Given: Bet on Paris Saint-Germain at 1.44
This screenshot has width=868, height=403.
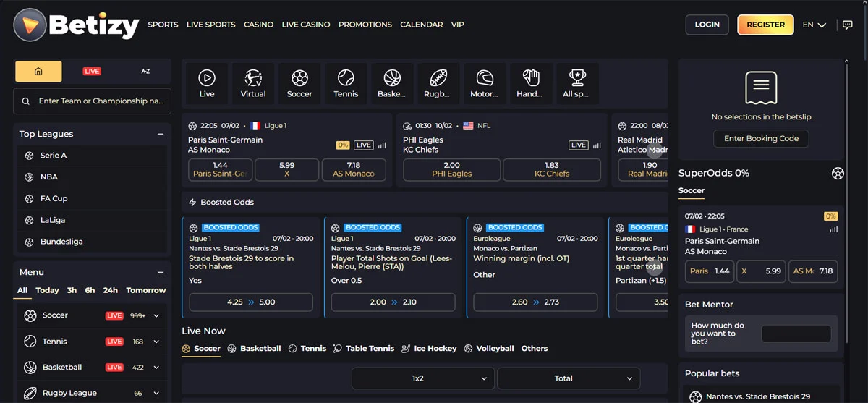Looking at the screenshot, I should (x=221, y=169).
